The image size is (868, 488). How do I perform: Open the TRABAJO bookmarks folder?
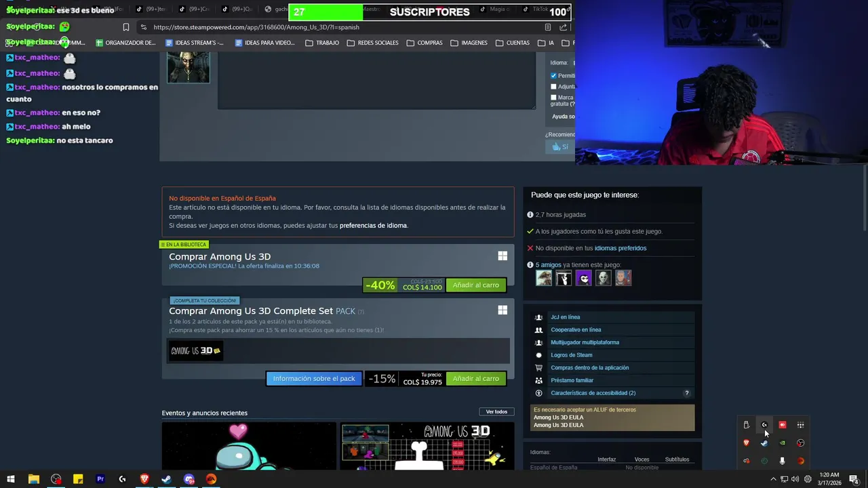point(322,43)
